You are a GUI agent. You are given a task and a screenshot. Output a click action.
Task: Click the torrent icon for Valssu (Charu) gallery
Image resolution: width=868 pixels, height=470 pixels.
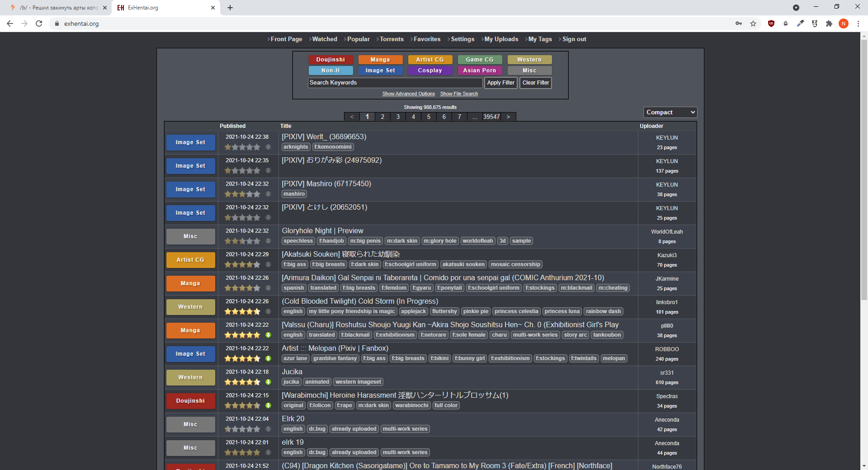pyautogui.click(x=268, y=335)
